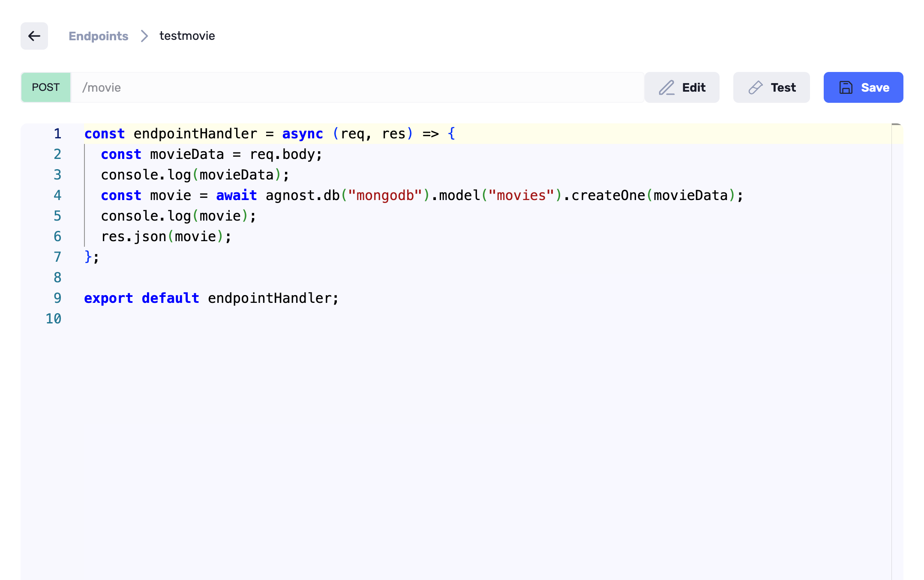Click the breadcrumb chevron separator
This screenshot has width=924, height=580.
coord(144,36)
